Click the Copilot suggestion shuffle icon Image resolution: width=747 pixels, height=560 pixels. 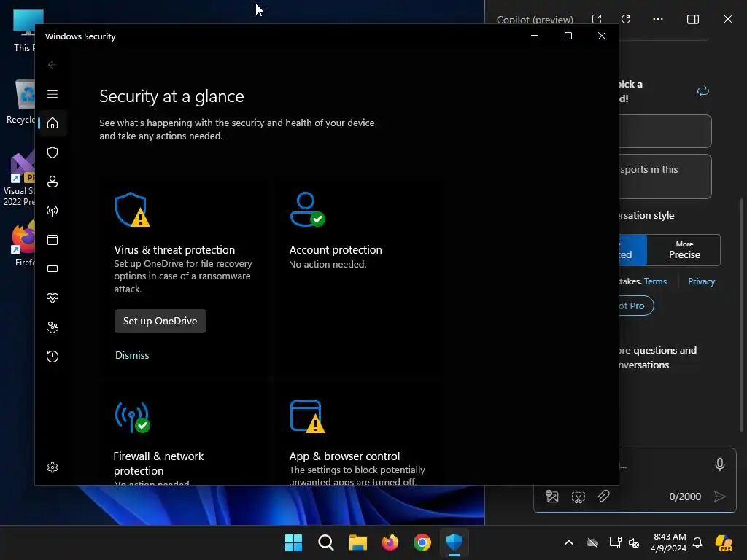coord(703,91)
